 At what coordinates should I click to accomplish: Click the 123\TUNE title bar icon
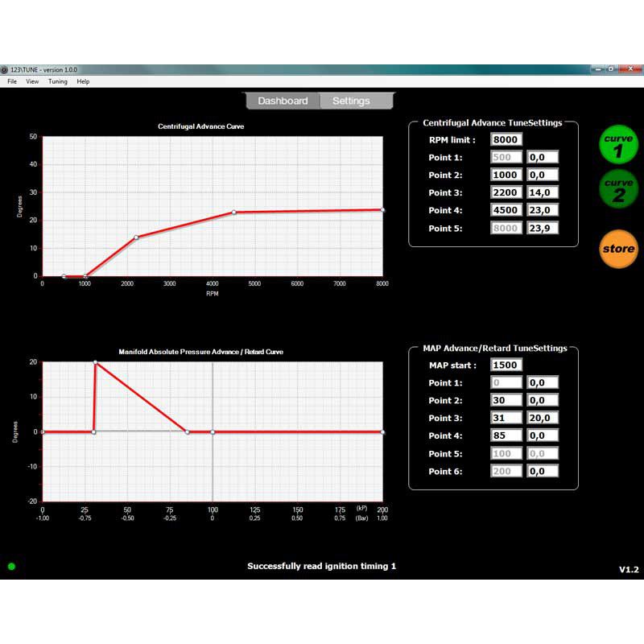6,68
